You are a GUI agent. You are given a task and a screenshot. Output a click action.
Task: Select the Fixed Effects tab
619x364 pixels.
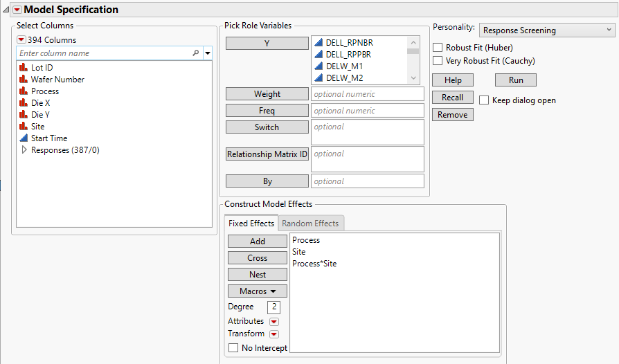[251, 224]
